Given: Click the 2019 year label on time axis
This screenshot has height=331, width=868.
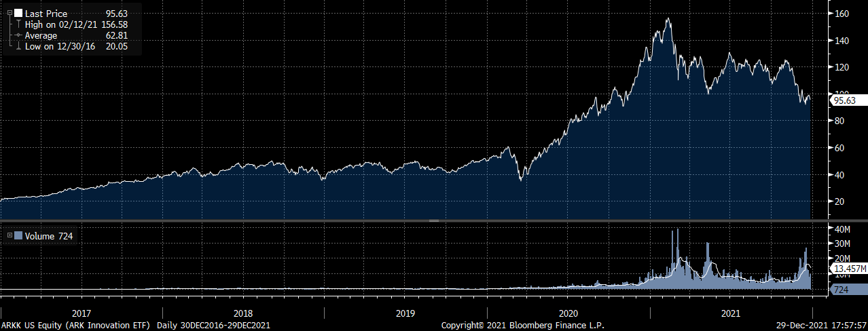Looking at the screenshot, I should click(x=405, y=313).
